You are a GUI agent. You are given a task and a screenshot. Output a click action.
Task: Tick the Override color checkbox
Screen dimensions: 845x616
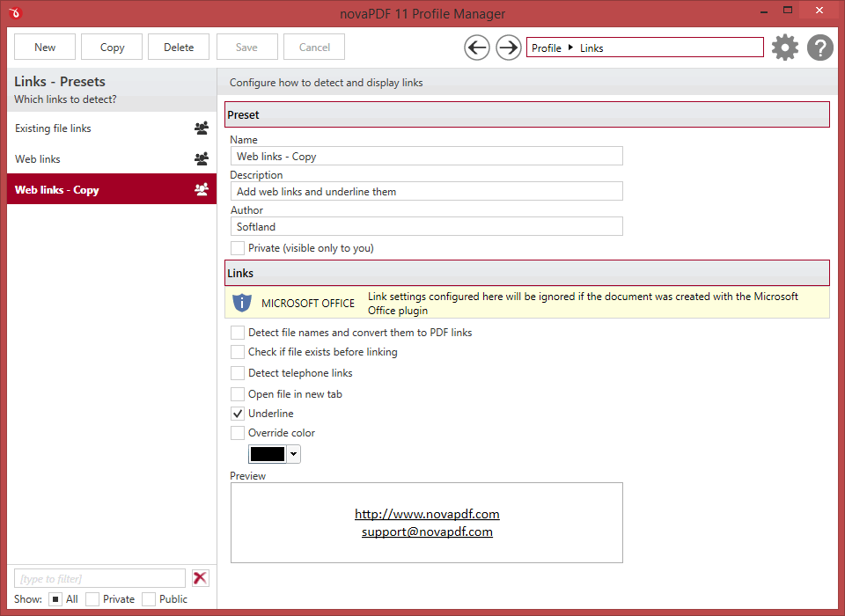click(238, 433)
